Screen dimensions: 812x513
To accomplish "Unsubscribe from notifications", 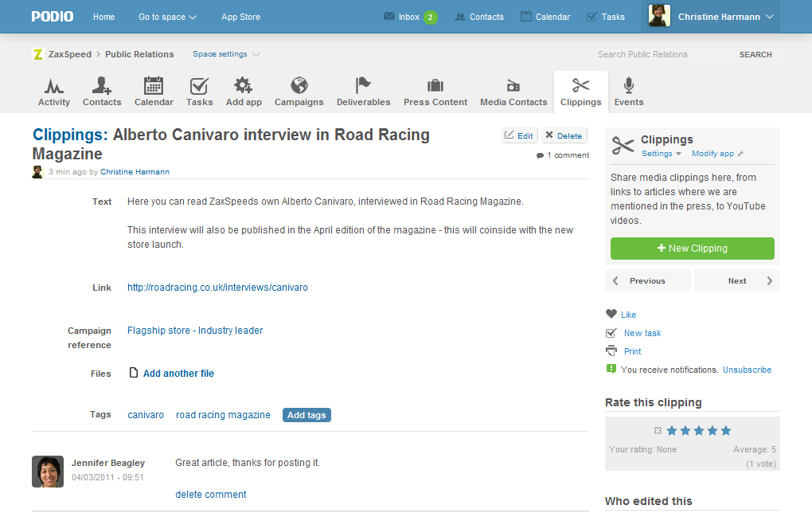I will tap(747, 370).
